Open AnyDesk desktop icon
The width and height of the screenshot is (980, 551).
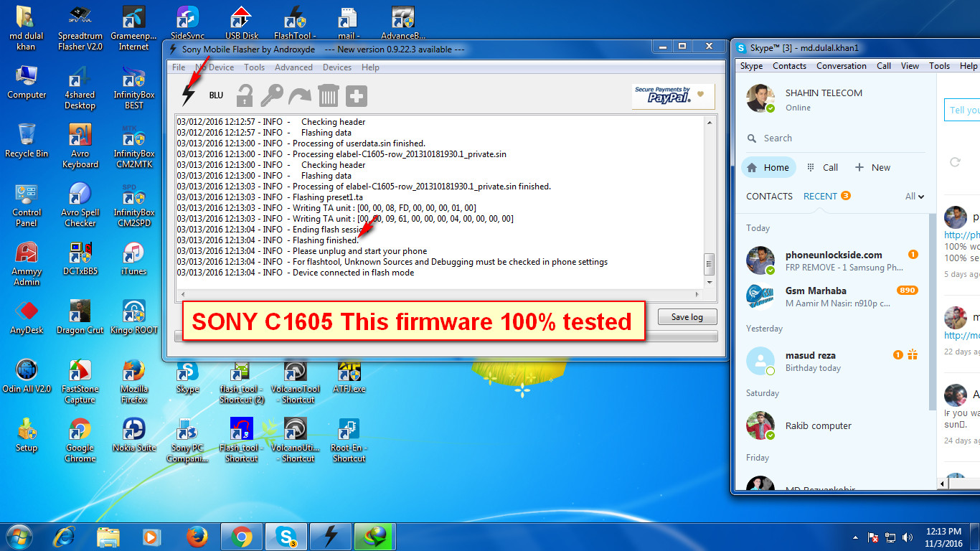click(27, 318)
